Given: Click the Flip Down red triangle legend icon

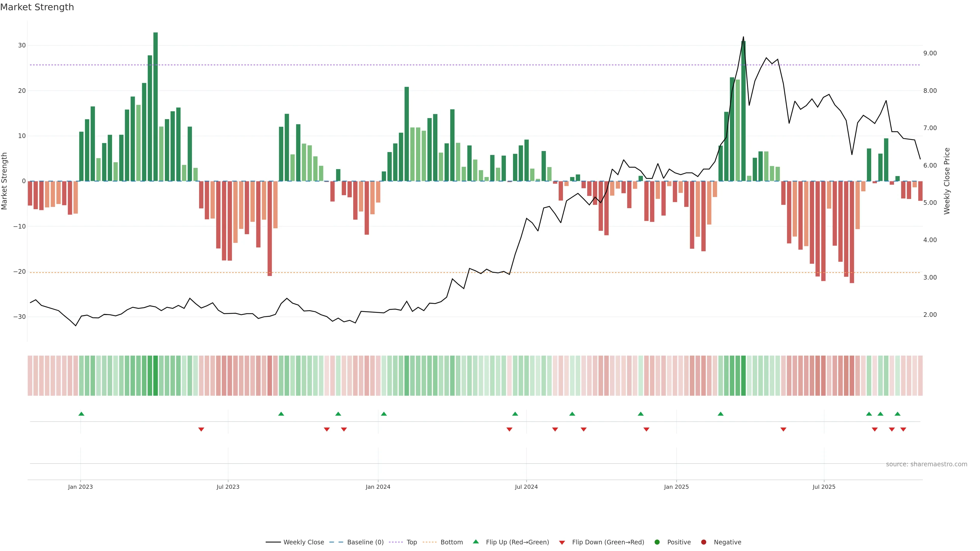Looking at the screenshot, I should (562, 542).
